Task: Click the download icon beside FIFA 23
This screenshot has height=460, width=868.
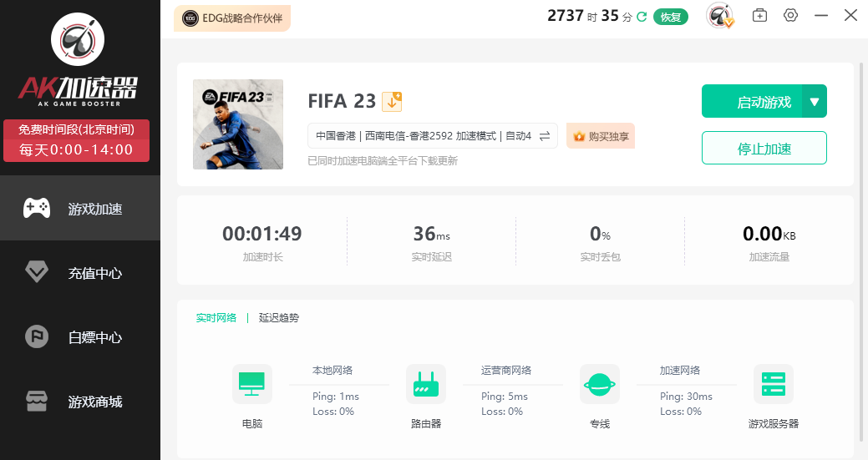Action: (392, 101)
